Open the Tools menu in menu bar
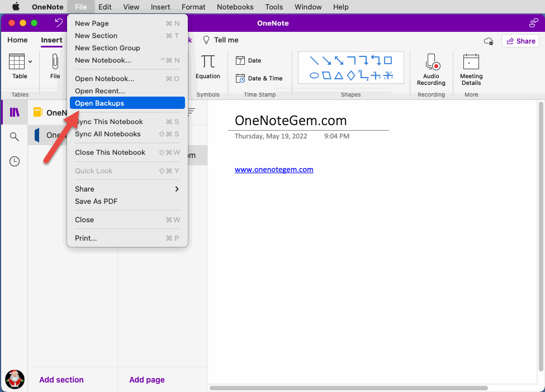This screenshot has width=545, height=392. click(x=274, y=7)
